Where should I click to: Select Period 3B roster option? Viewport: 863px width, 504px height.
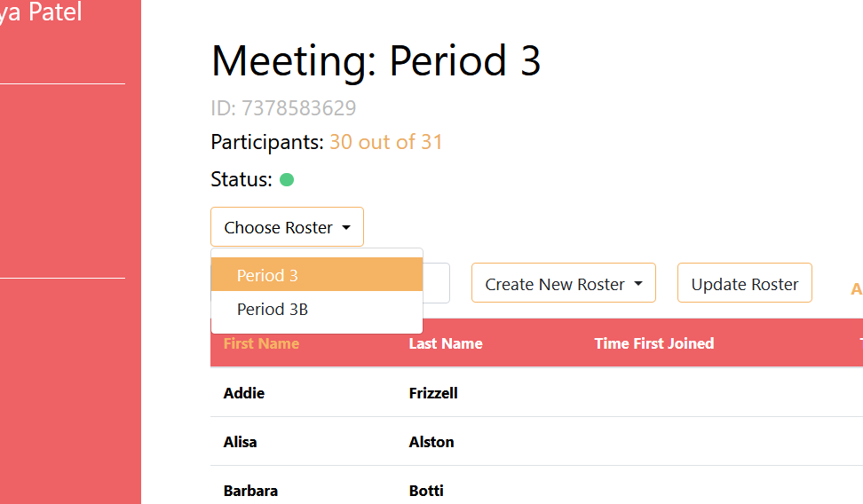click(317, 309)
